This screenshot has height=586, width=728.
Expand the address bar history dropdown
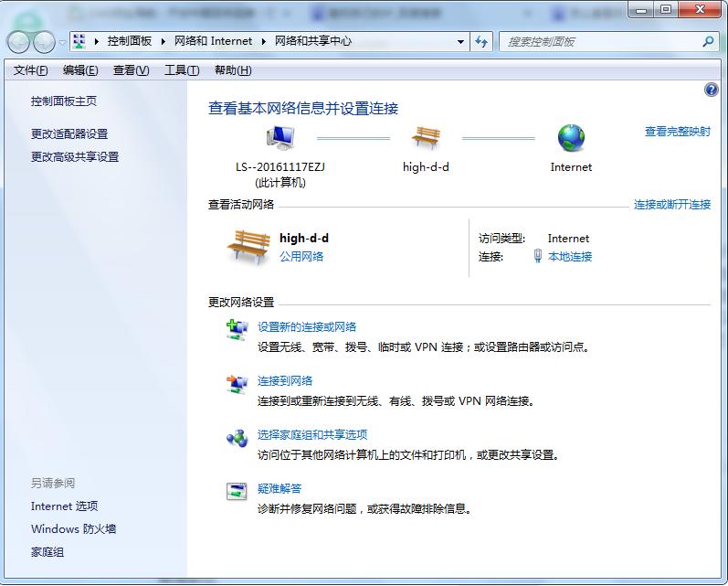(x=460, y=41)
